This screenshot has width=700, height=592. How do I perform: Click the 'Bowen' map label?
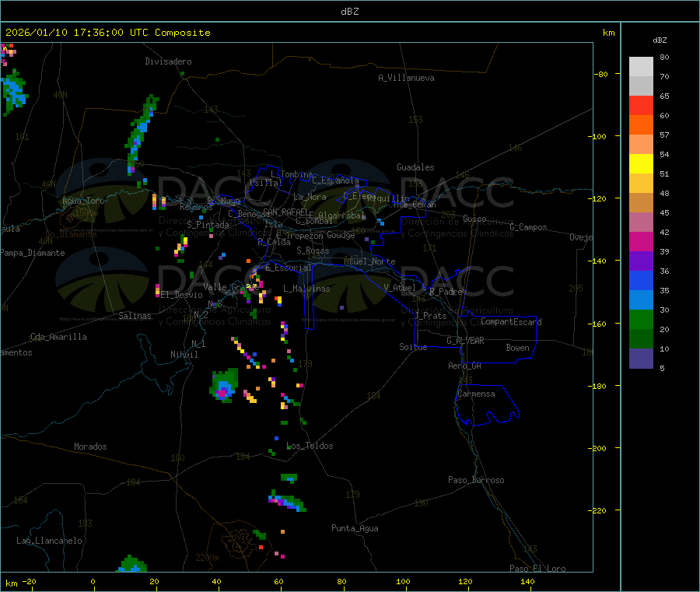tap(517, 348)
